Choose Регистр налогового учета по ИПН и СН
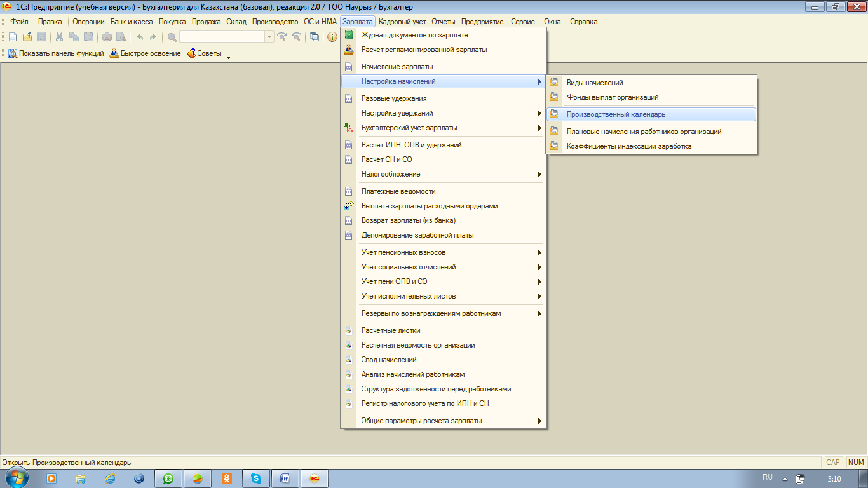This screenshot has height=488, width=868. [443, 403]
